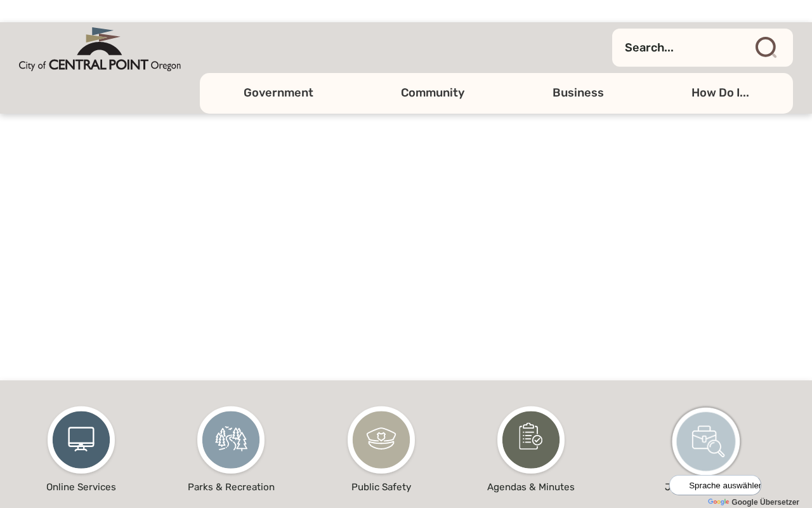Screen dimensions: 812x508
Task: Follow the Agendas & Minutes text link
Action: 531,487
